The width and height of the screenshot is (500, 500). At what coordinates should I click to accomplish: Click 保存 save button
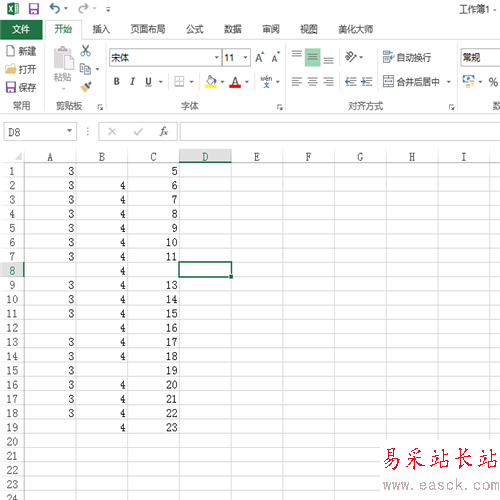pos(21,87)
